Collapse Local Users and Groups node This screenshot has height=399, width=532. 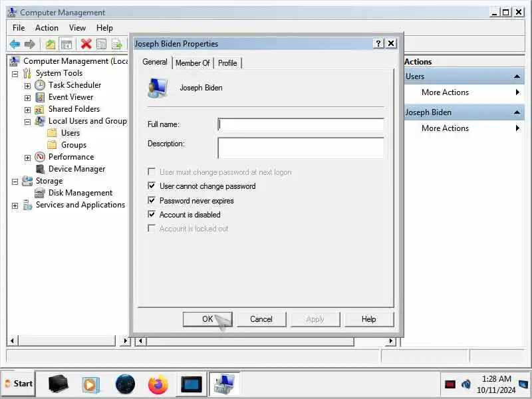[x=27, y=122]
